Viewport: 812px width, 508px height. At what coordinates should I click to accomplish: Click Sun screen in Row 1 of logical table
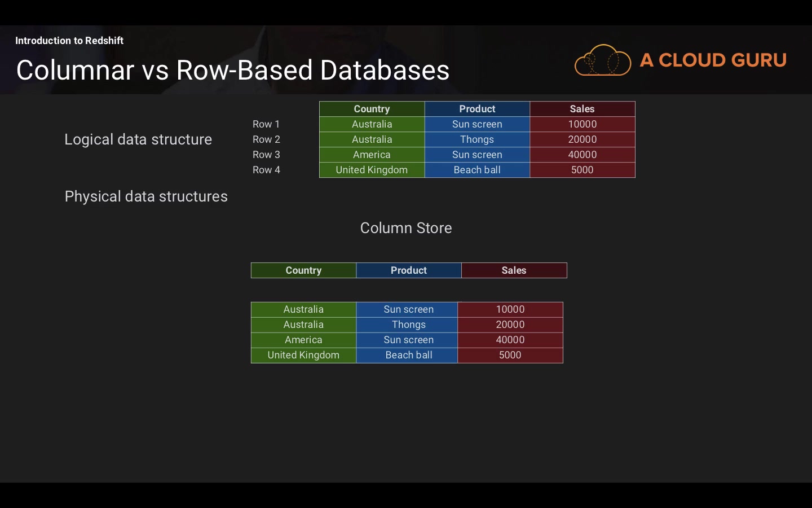pyautogui.click(x=478, y=124)
